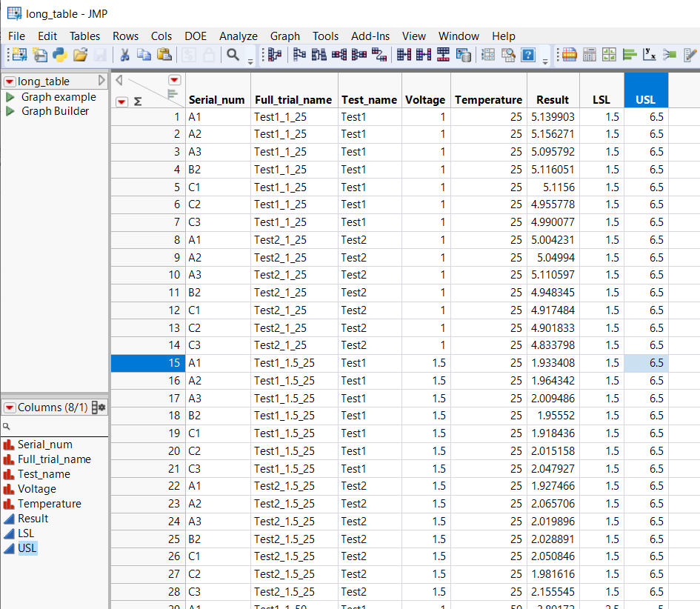Open the Analyze menu
This screenshot has height=609, width=700.
coord(238,36)
